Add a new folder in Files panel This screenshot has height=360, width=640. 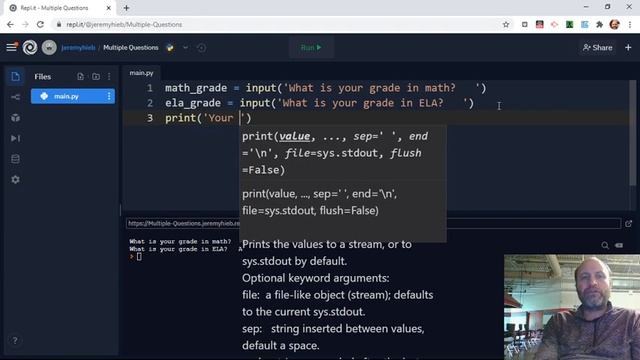point(96,76)
